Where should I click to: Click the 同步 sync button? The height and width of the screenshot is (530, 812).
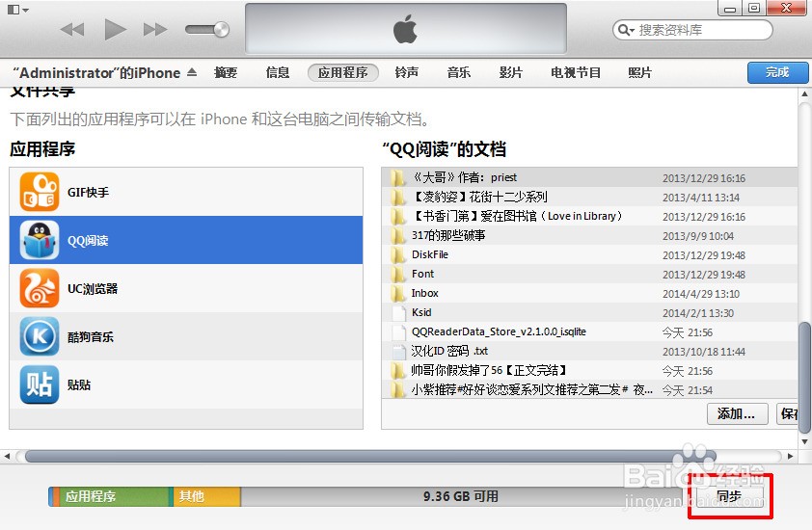729,496
